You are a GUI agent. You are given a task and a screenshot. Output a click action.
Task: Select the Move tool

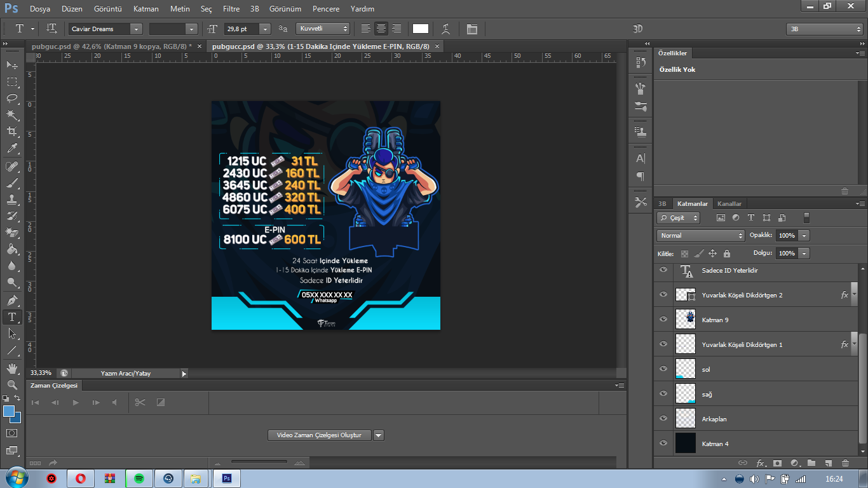pyautogui.click(x=12, y=65)
